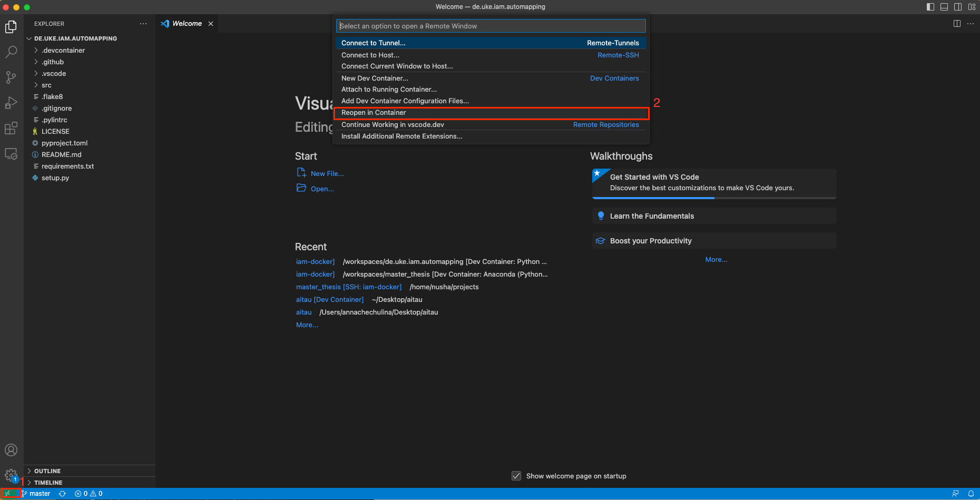Click the master branch status bar item
980x500 pixels.
point(36,494)
